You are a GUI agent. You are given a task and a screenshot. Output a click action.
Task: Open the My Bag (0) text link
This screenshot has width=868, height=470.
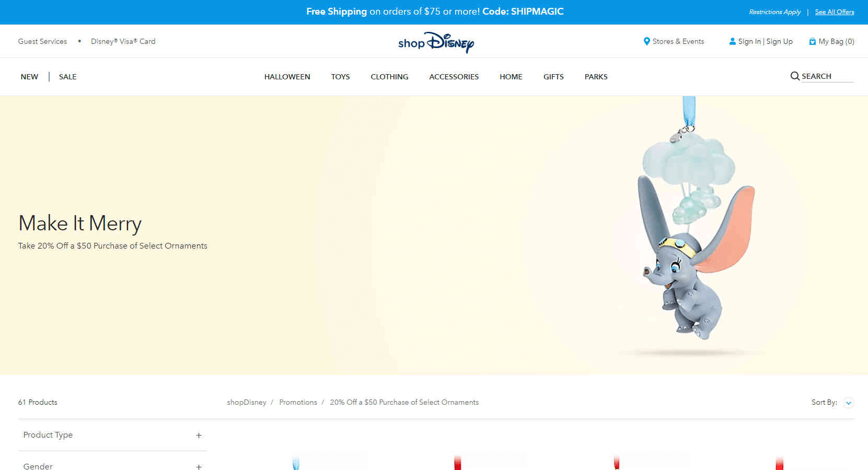point(836,41)
